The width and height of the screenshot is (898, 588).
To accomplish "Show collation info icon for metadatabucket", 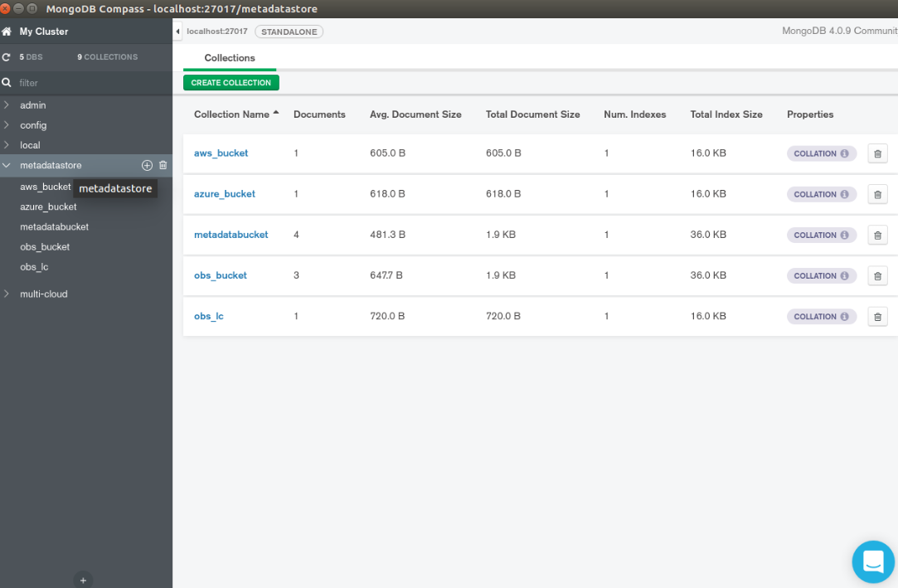I will click(844, 235).
